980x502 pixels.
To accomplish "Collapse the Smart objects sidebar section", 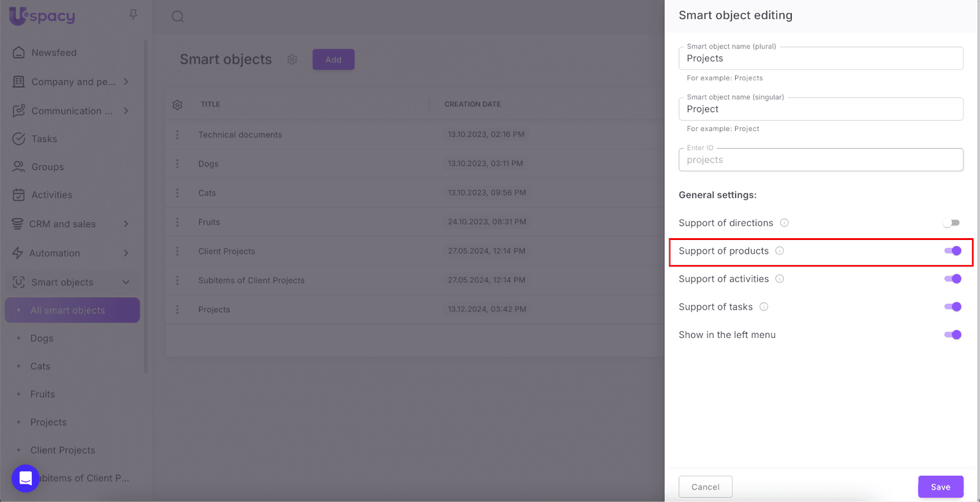I will pyautogui.click(x=126, y=282).
